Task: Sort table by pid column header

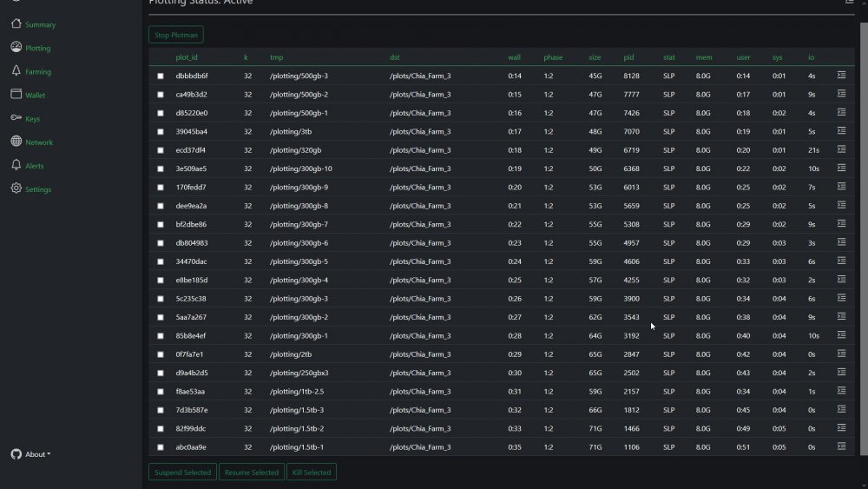Action: 628,57
